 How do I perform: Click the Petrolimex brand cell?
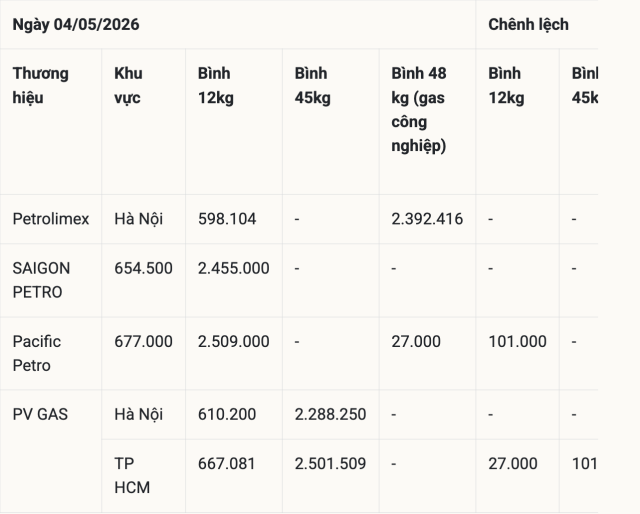[x=51, y=219]
